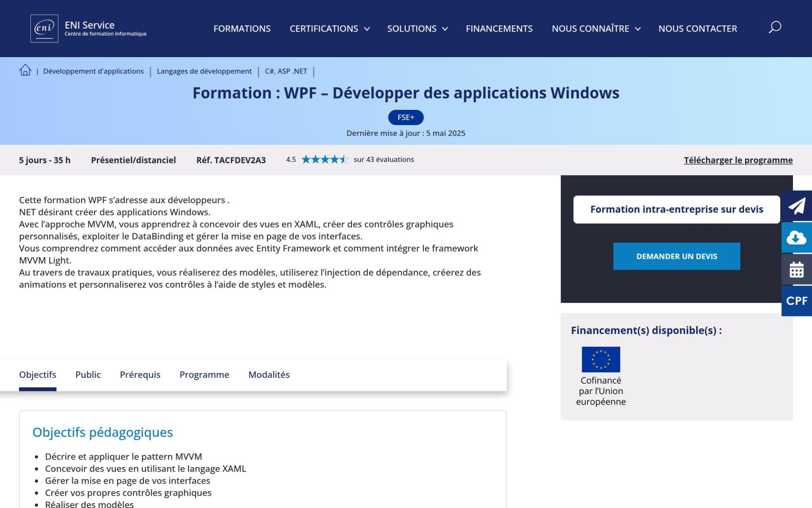The height and width of the screenshot is (508, 812).
Task: Open Langages de développement breadcrumb
Action: pos(204,71)
